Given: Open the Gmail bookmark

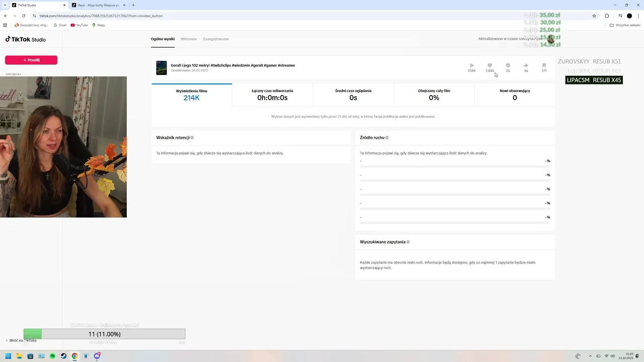Looking at the screenshot, I should pyautogui.click(x=60, y=25).
